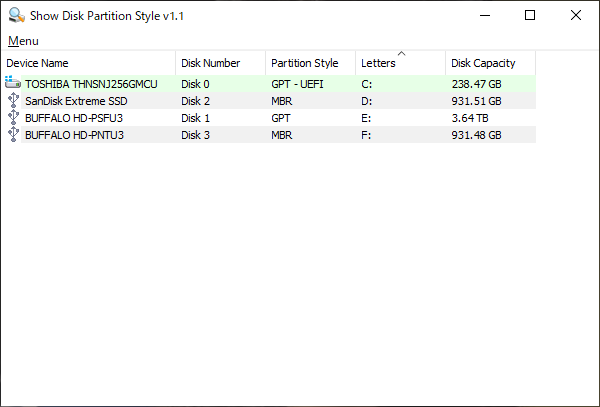Select the TOSHIBA THNSNJ256GMCU row
The height and width of the screenshot is (407, 600).
[x=271, y=84]
